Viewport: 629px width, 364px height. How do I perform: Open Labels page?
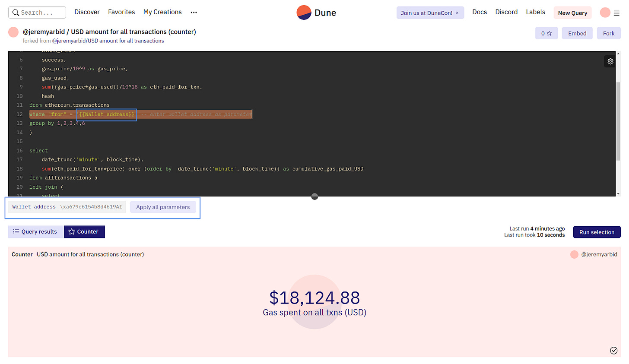pos(535,12)
